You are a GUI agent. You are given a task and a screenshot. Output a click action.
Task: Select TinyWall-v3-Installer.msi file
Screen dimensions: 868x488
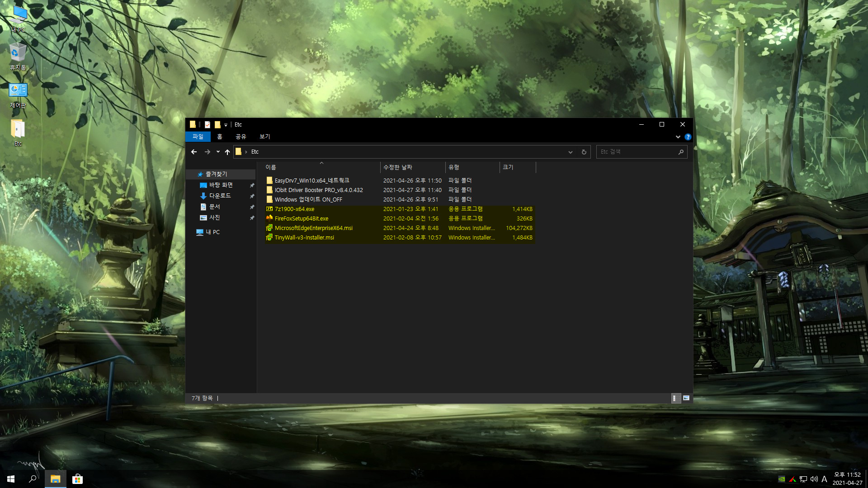304,238
